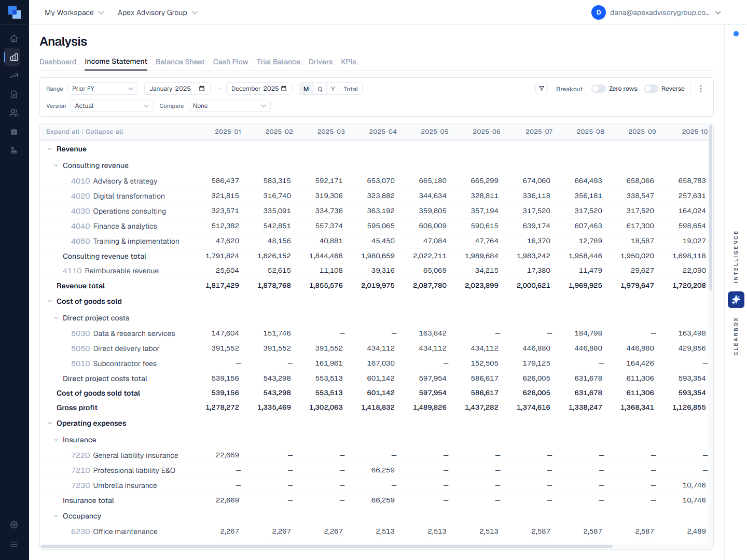Switch to the Balance Sheet tab
This screenshot has width=747, height=560.
(x=180, y=62)
